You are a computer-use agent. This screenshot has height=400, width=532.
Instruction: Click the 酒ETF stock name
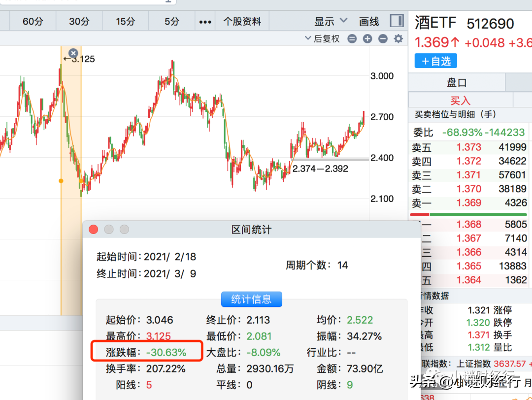(x=435, y=23)
